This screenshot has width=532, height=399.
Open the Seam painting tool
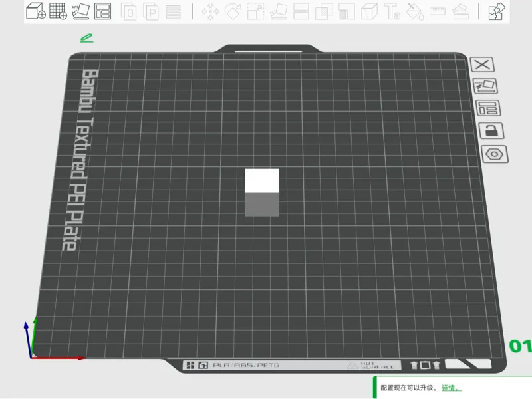pyautogui.click(x=370, y=11)
